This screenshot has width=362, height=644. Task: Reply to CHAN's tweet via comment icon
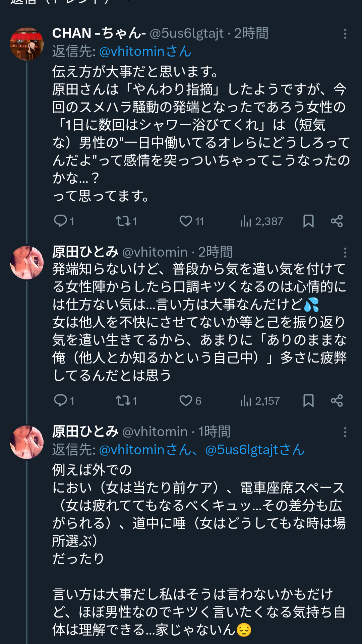(x=61, y=221)
